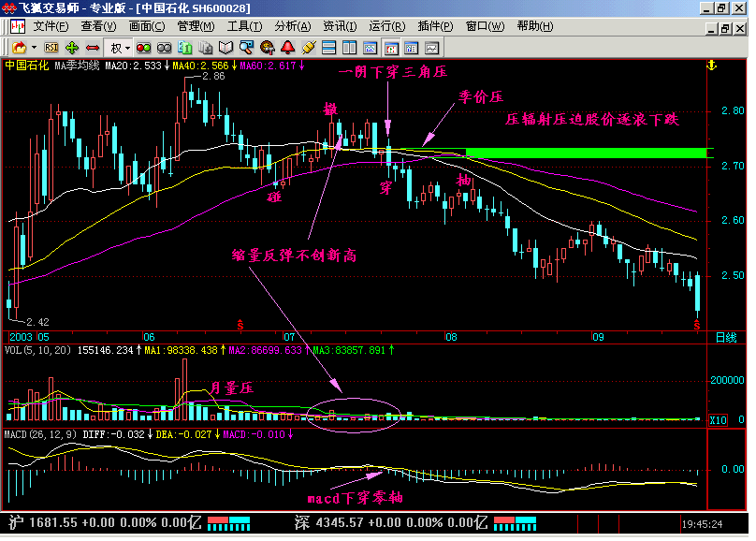Open the magnifier search tool icon
The height and width of the screenshot is (541, 756).
pos(246,48)
